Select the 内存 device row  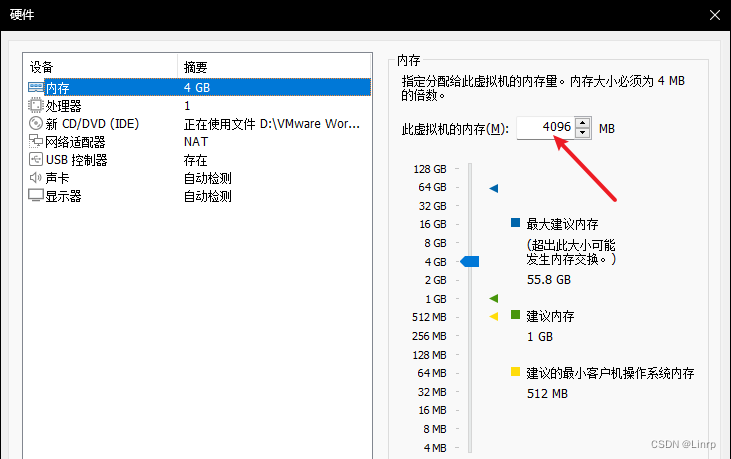pos(199,87)
